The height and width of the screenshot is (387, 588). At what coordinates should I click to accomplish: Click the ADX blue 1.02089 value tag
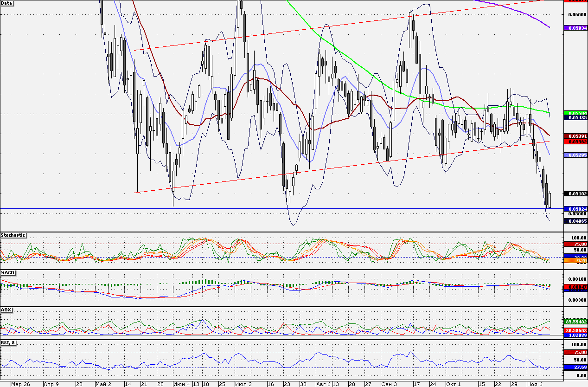pos(575,335)
